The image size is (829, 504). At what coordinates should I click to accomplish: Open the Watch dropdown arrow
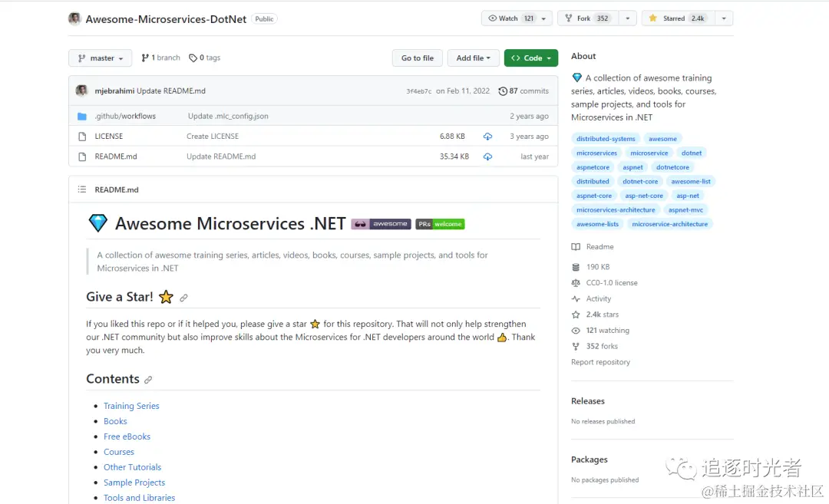(x=544, y=18)
